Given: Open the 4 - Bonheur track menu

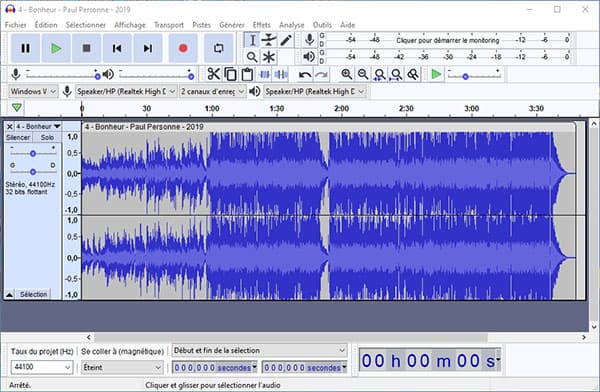Looking at the screenshot, I should [x=38, y=126].
